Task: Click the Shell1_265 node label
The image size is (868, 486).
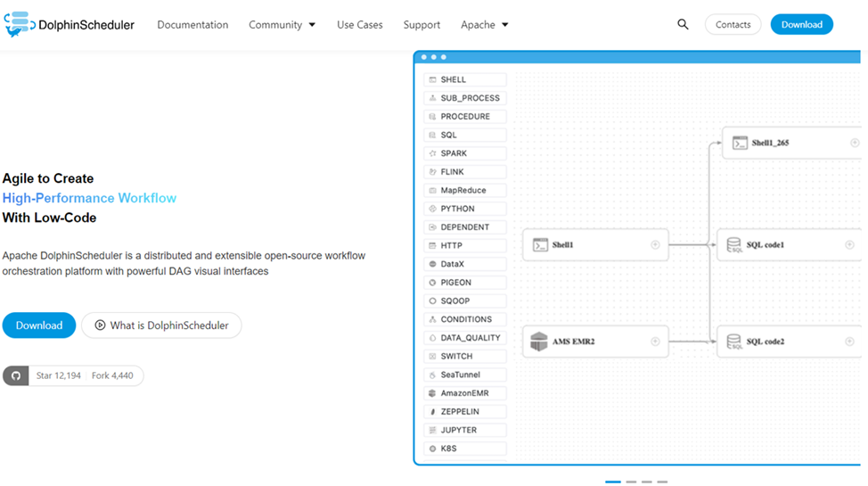Action: [x=770, y=143]
